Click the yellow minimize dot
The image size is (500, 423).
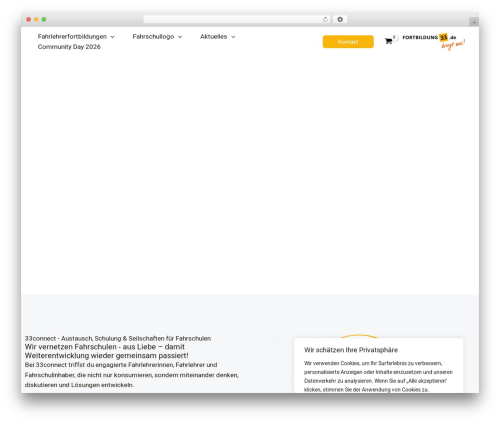[x=36, y=20]
